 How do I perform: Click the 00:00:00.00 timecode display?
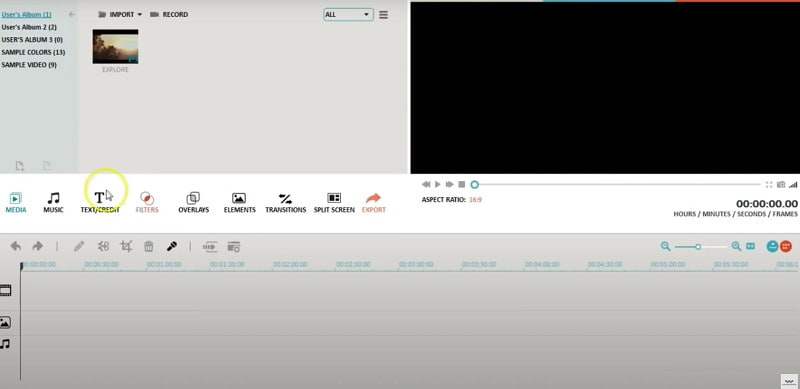pos(766,204)
